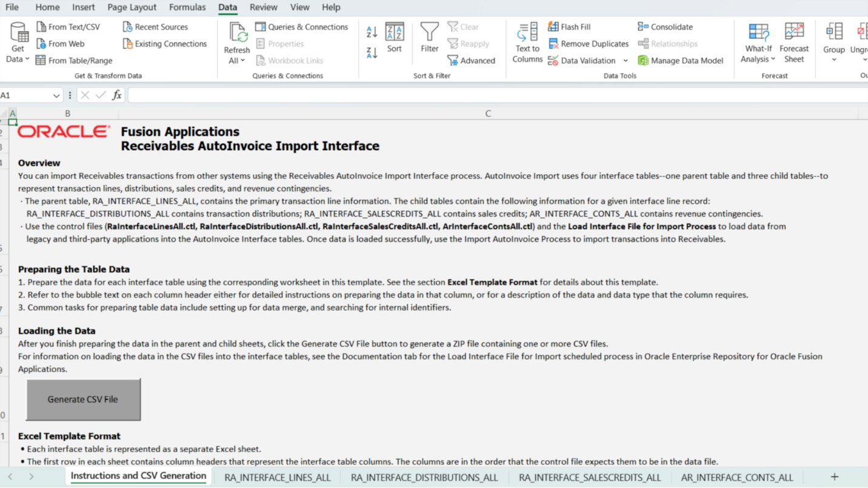Show Queries & Connections pane
868x488 pixels.
[x=302, y=27]
